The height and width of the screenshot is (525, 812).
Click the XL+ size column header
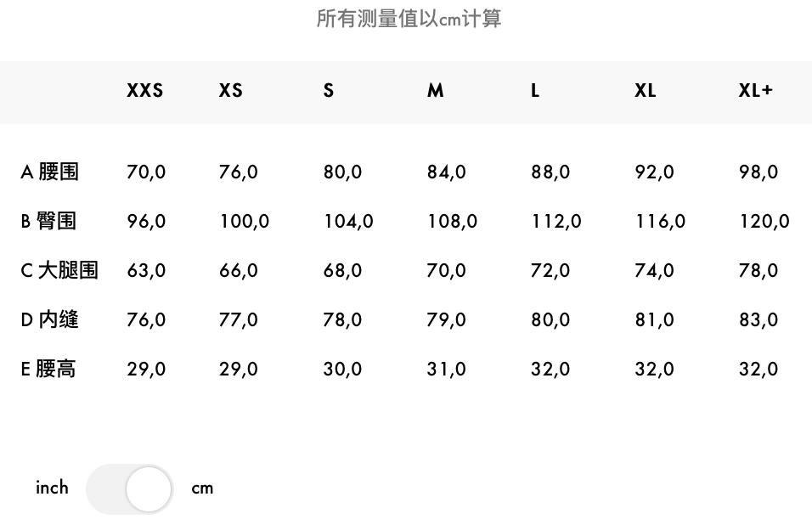(x=756, y=91)
